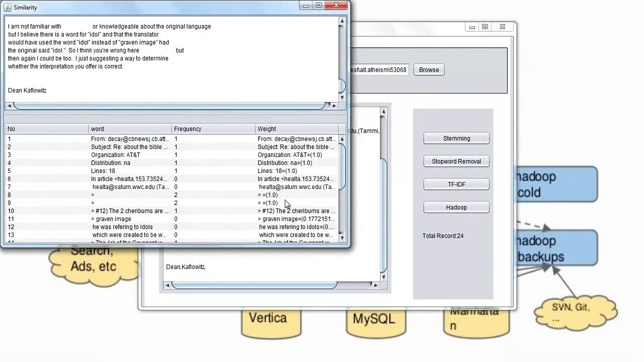Click down arrow of main window text scrollbar

383,277
